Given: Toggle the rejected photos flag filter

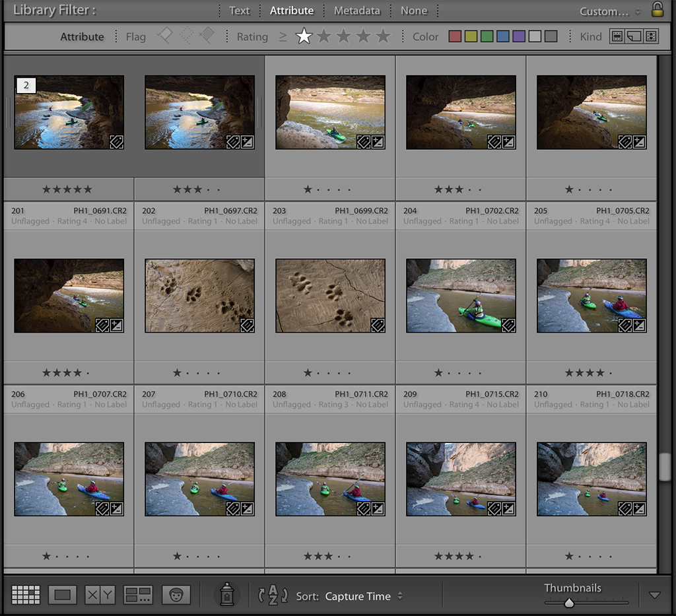Looking at the screenshot, I should point(207,36).
